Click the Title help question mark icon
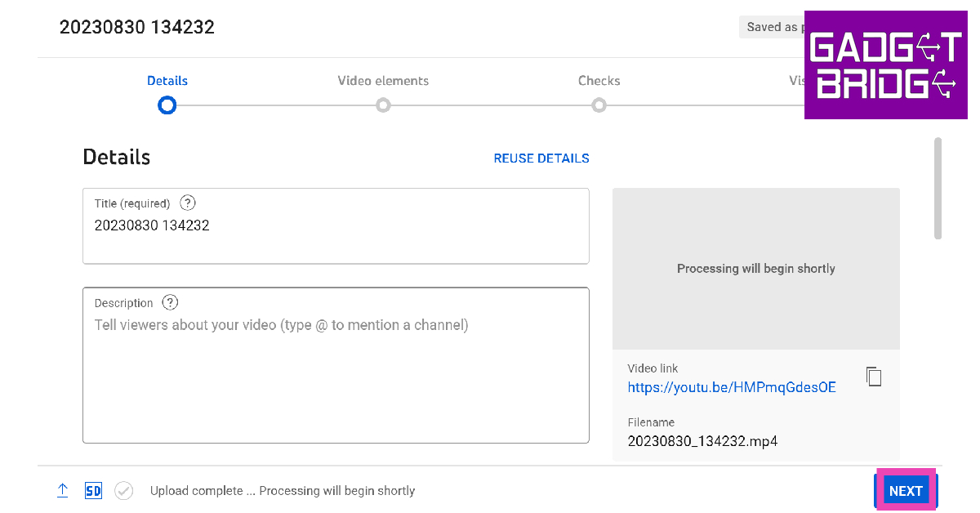The height and width of the screenshot is (513, 980). click(x=188, y=203)
